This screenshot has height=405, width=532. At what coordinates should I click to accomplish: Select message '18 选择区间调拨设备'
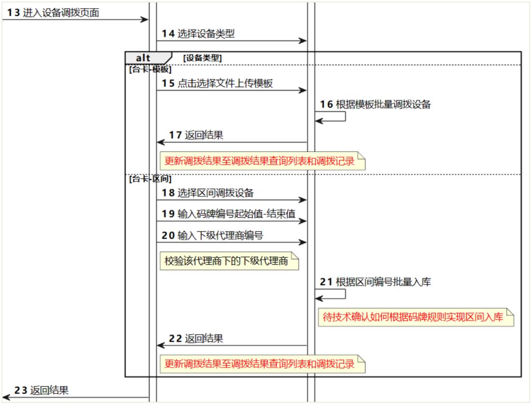click(208, 192)
